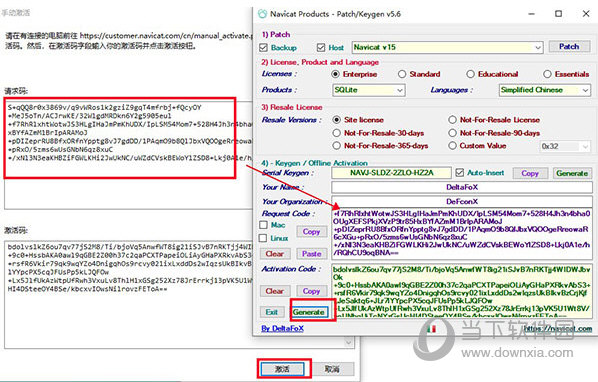Click the Your Name field DeltaFoX

462,188
